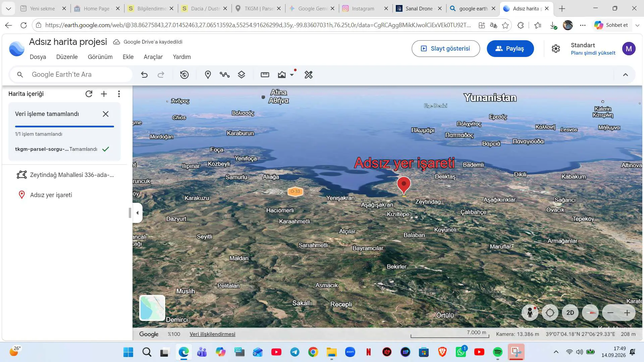Open Harita içeriği three-dot menu
The width and height of the screenshot is (644, 362).
(x=119, y=94)
